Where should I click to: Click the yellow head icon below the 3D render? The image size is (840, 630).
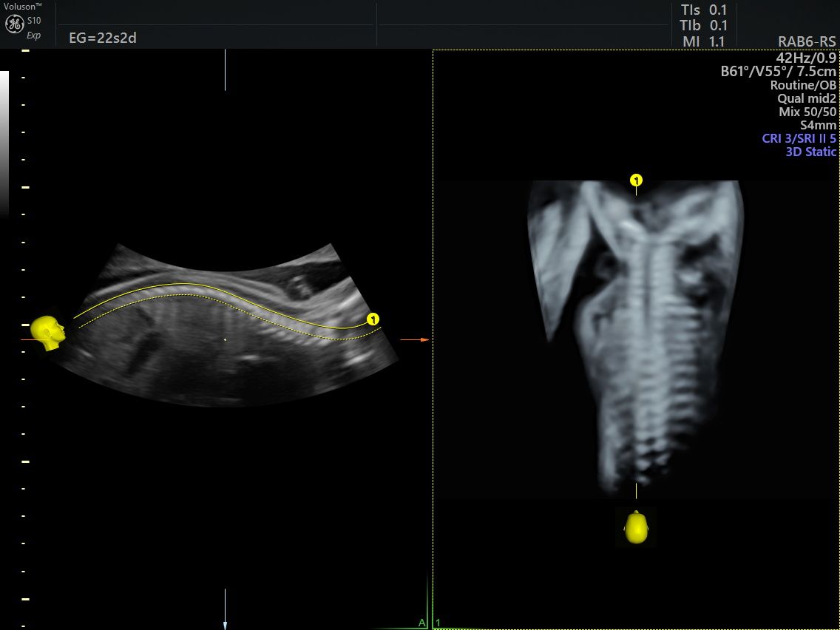coord(636,527)
